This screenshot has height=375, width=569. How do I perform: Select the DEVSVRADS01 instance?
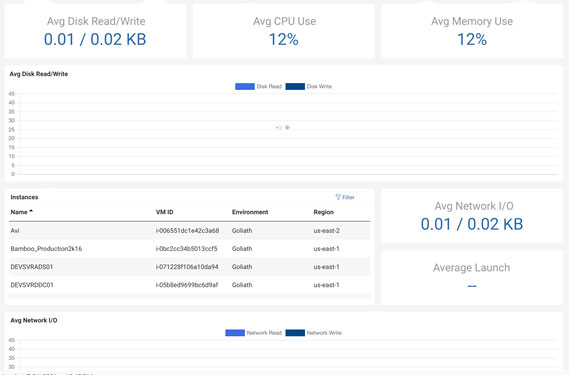(189, 267)
